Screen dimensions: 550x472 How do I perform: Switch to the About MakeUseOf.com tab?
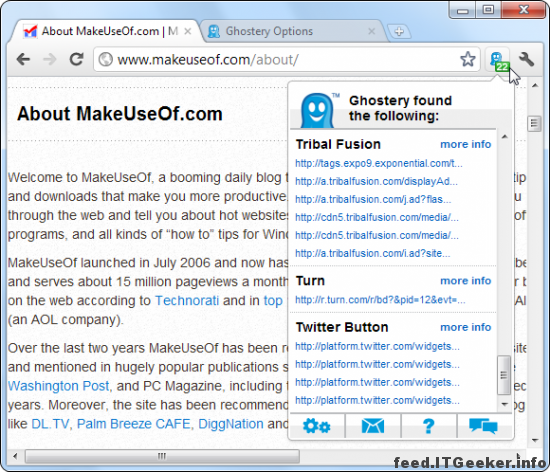(105, 31)
